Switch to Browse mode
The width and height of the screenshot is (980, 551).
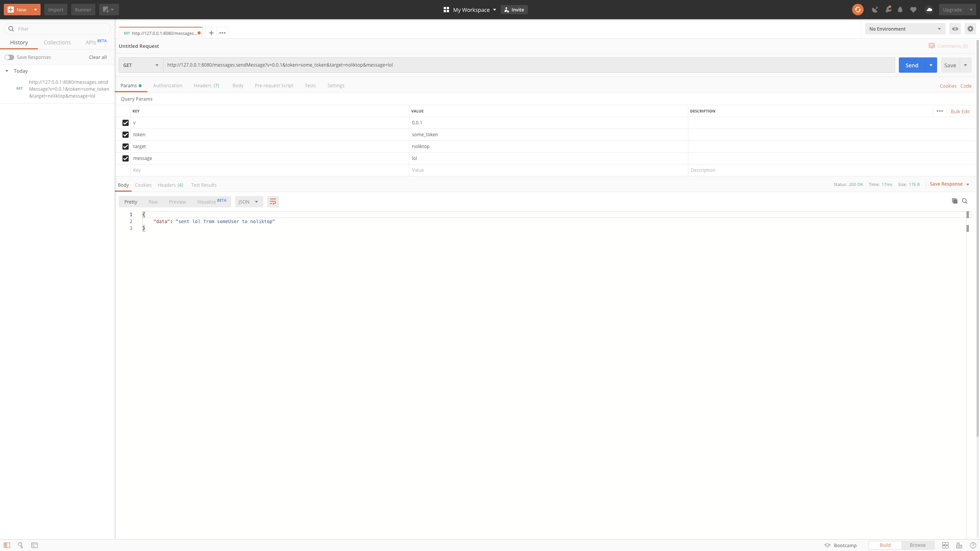pyautogui.click(x=918, y=545)
